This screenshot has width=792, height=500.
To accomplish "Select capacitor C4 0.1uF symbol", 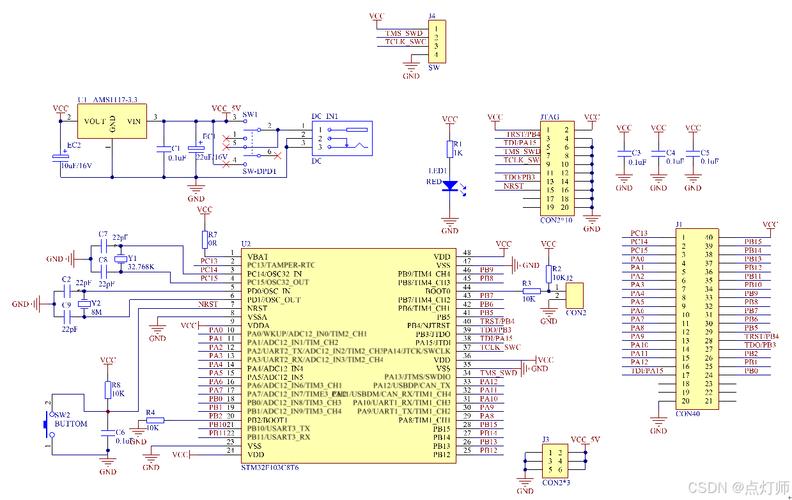I will tap(658, 153).
